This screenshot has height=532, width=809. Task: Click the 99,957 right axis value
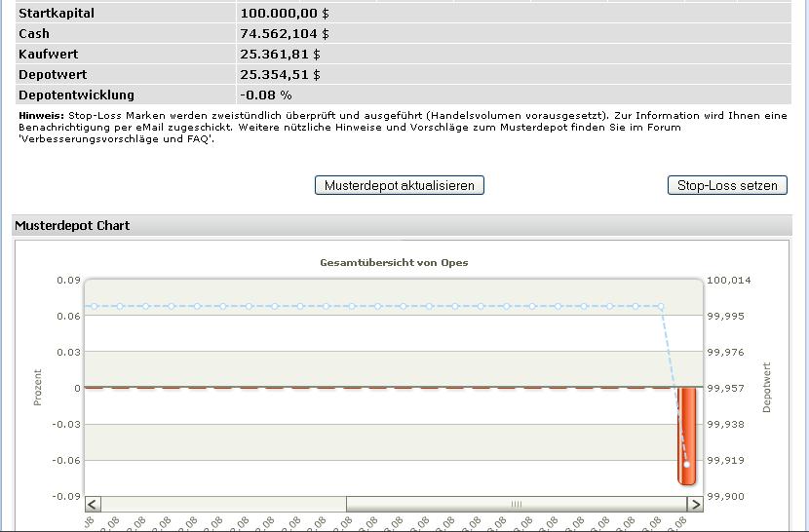coord(725,388)
